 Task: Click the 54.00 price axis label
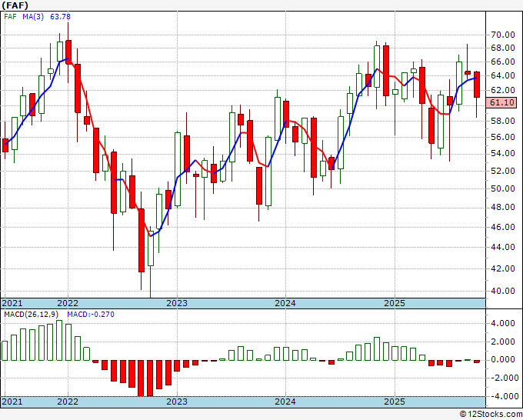(x=502, y=153)
